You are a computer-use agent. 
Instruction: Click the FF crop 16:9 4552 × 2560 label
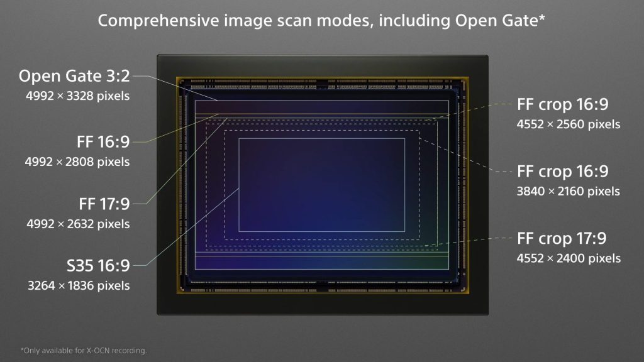562,104
